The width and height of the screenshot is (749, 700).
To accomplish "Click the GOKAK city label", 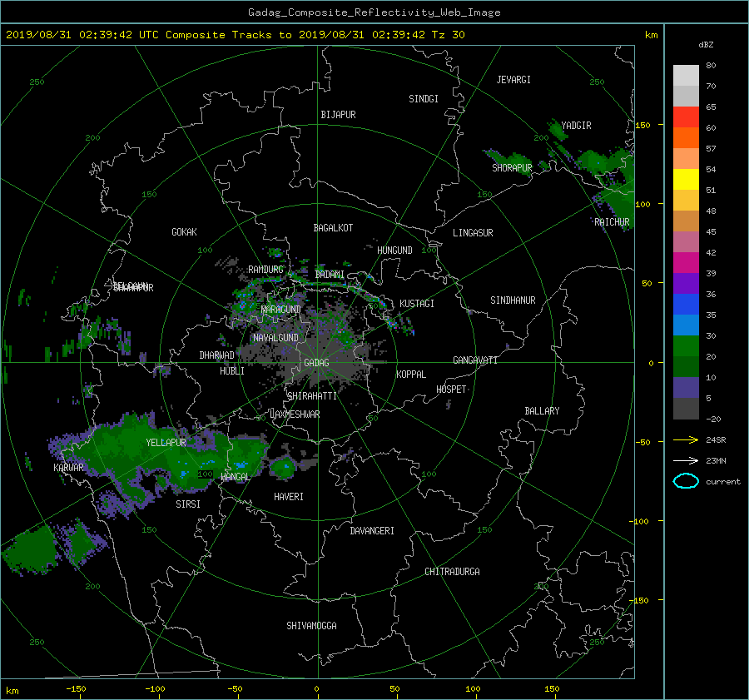I will point(184,232).
